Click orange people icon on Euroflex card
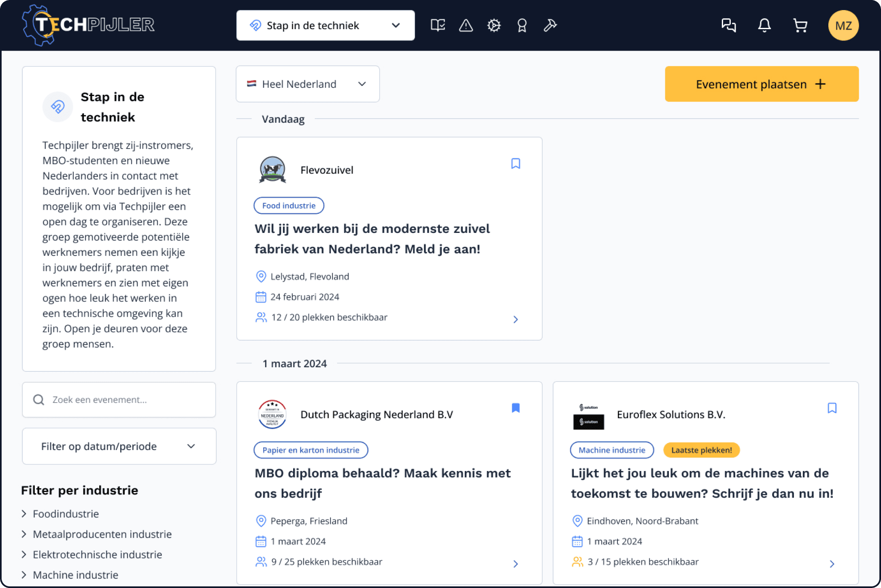Screen dimensions: 881x588 (x=577, y=562)
